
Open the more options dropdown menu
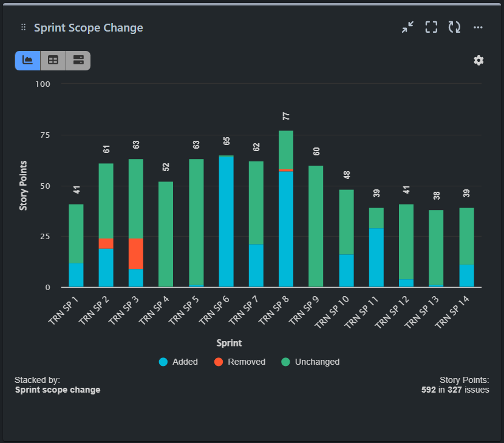click(x=478, y=27)
